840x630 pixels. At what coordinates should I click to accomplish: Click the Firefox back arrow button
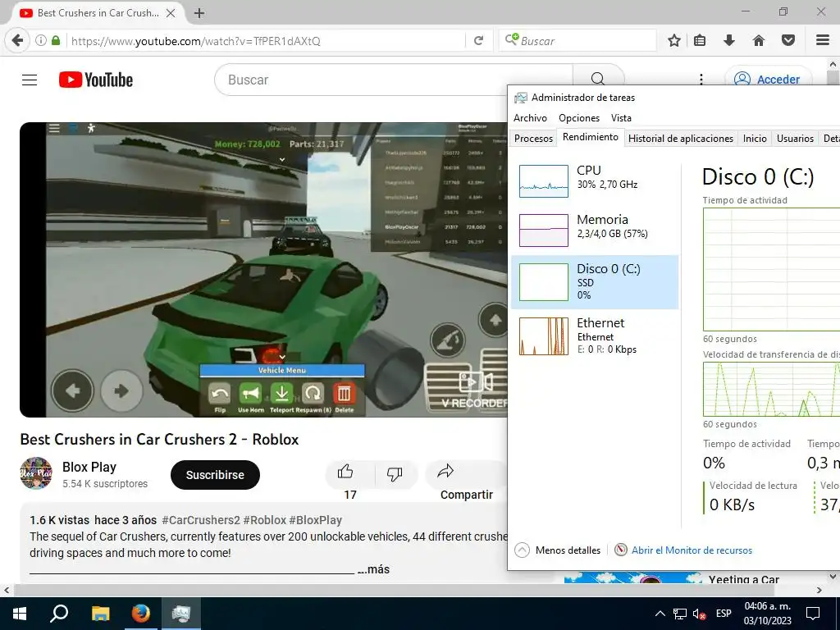click(x=18, y=40)
